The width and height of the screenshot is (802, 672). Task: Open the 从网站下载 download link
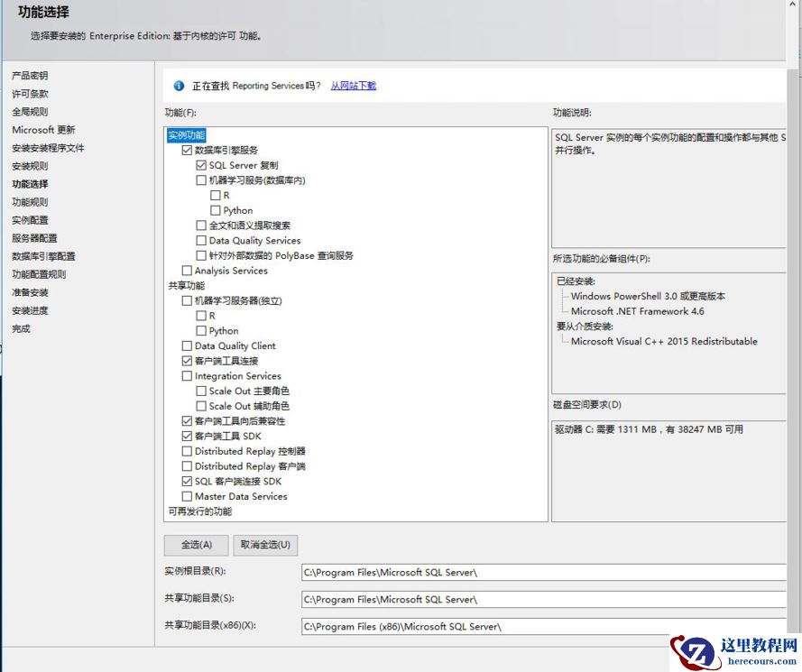coord(353,86)
